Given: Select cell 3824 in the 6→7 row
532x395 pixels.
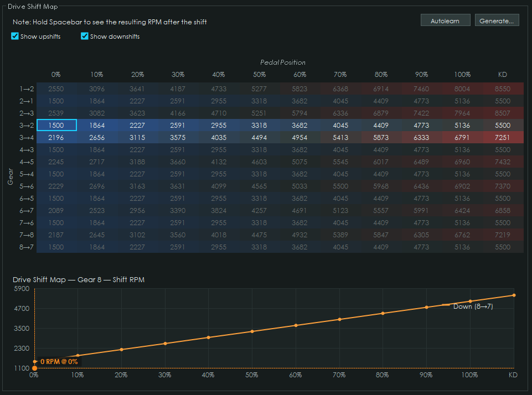Looking at the screenshot, I should [219, 211].
